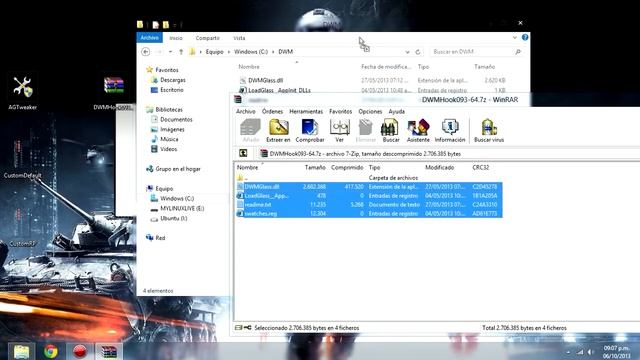Click the Buscar binoculars icon in WinRAR
640x360 pixels.
(391, 130)
